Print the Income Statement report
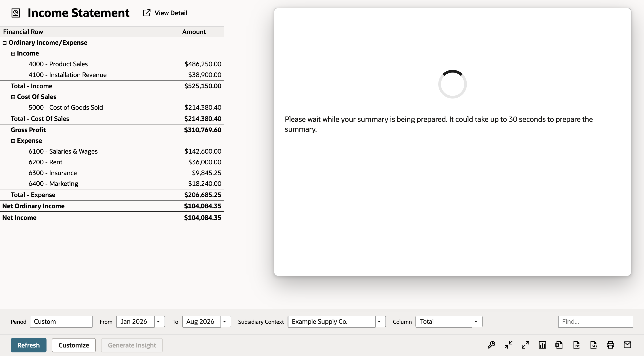The height and width of the screenshot is (356, 644). point(610,345)
